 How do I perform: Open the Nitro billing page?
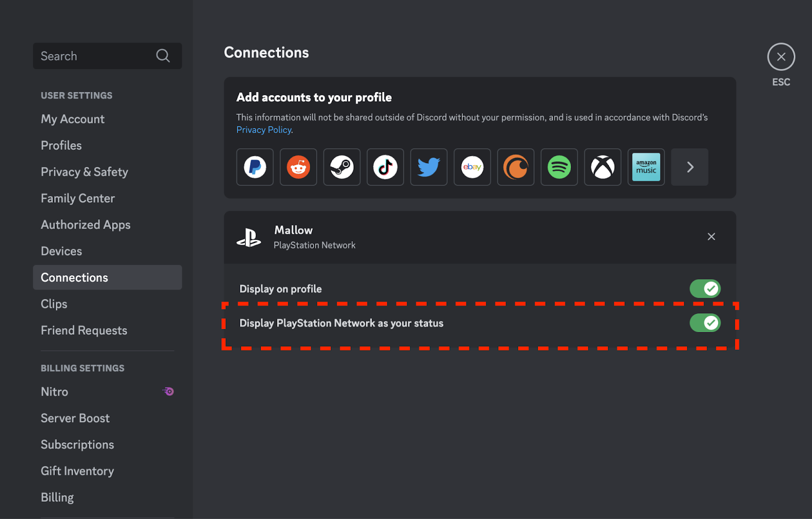[54, 392]
